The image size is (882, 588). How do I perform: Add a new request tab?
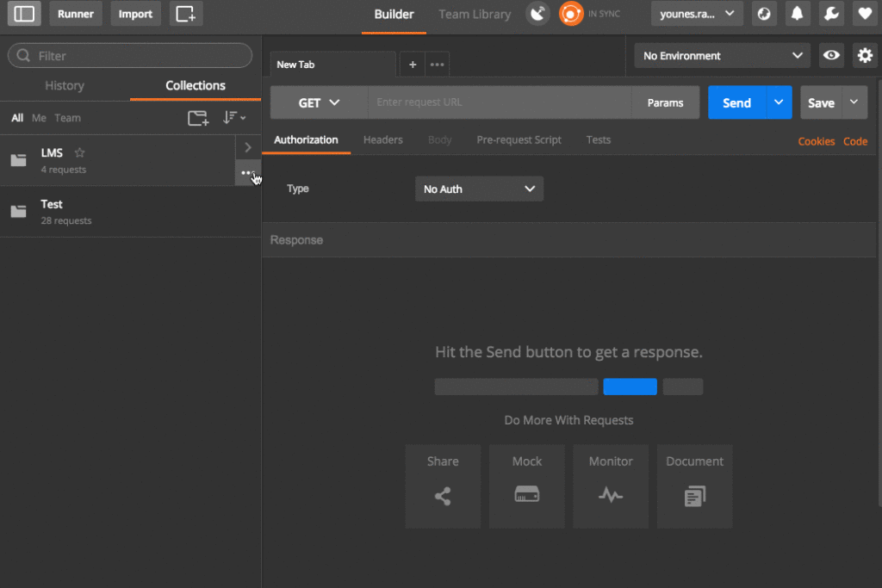[413, 65]
